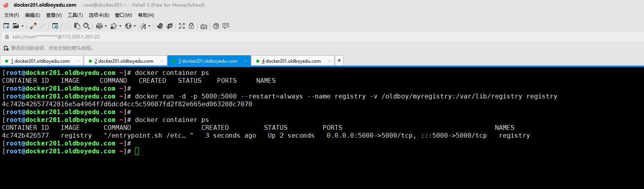
Task: Expand the Print dropdown arrow
Action: click(x=106, y=26)
